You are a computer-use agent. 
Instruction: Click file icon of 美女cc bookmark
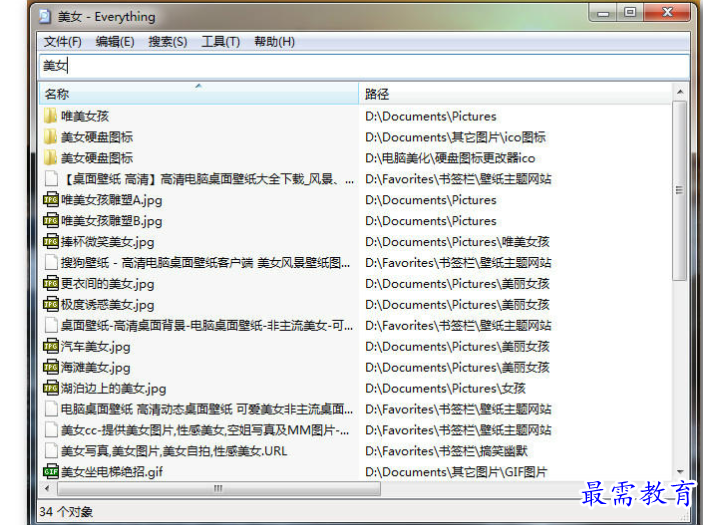click(x=51, y=430)
